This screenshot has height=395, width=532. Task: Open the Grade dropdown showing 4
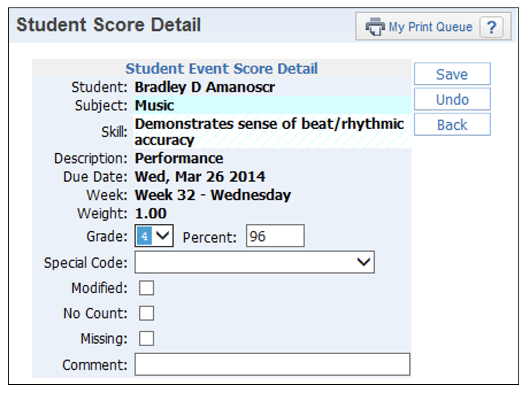[154, 236]
